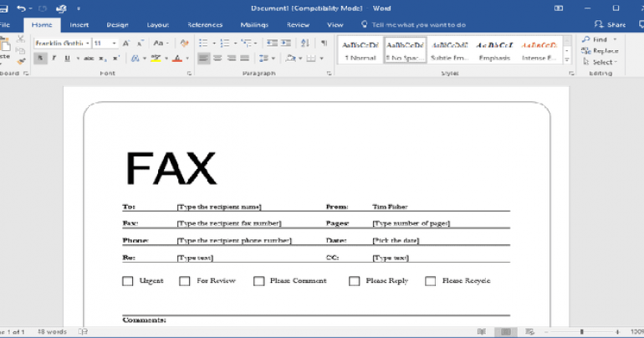Viewport: 644px width, 338px height.
Task: Open the highlight color dropdown arrow
Action: 166,59
